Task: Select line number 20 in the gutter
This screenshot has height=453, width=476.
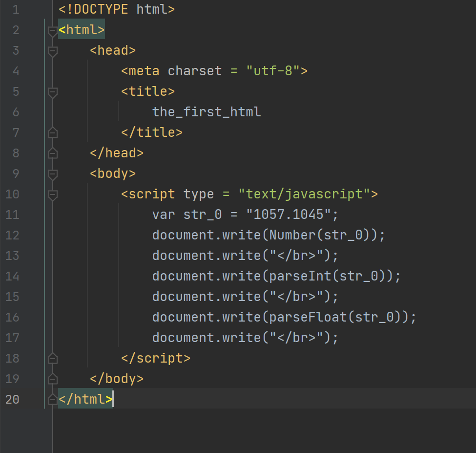Action: point(12,400)
